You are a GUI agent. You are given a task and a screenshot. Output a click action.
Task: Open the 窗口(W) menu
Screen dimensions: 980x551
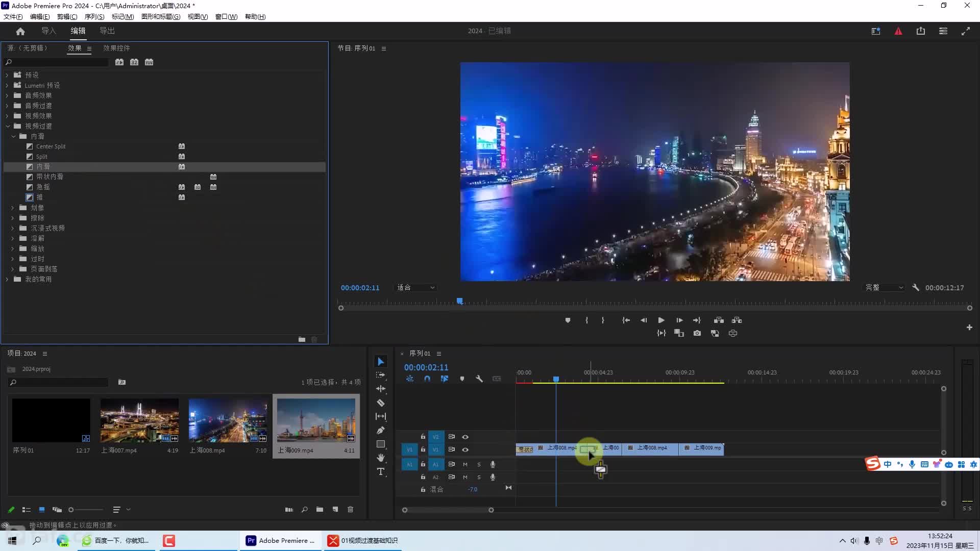click(226, 17)
